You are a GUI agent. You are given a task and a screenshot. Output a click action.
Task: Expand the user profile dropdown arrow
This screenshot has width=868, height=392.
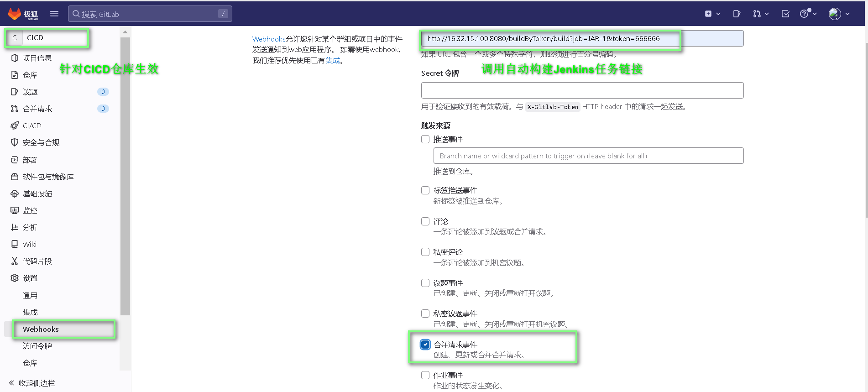pos(847,14)
